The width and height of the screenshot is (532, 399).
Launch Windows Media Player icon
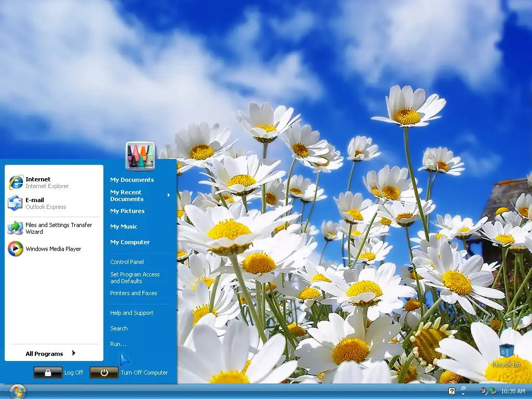coord(15,249)
